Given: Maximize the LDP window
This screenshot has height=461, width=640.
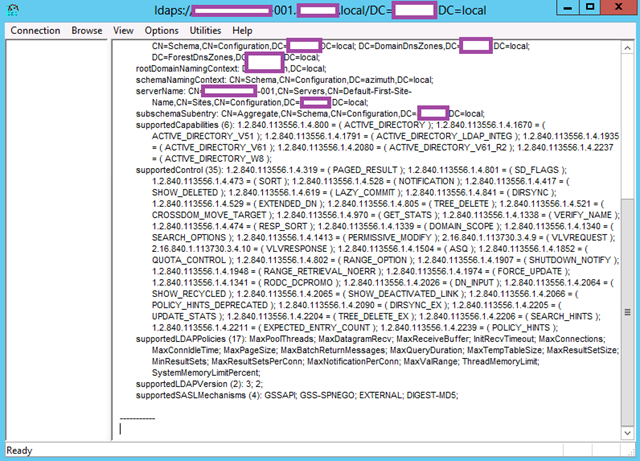Looking at the screenshot, I should click(590, 7).
